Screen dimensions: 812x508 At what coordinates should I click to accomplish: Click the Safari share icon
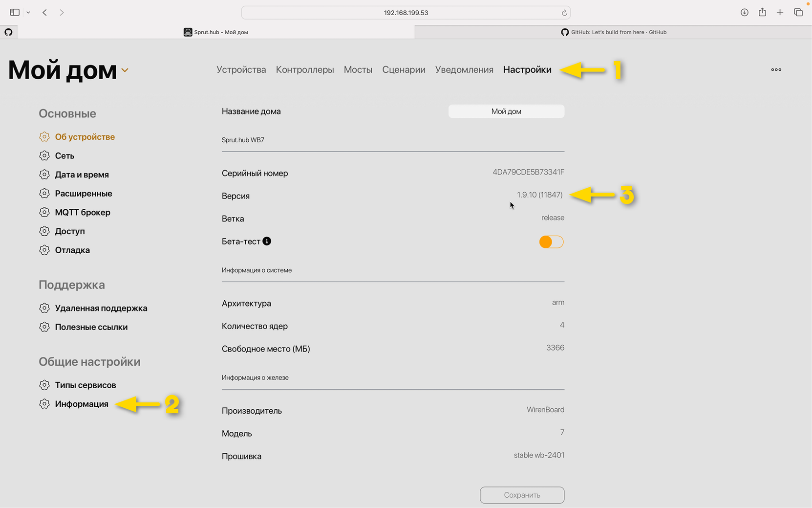762,13
